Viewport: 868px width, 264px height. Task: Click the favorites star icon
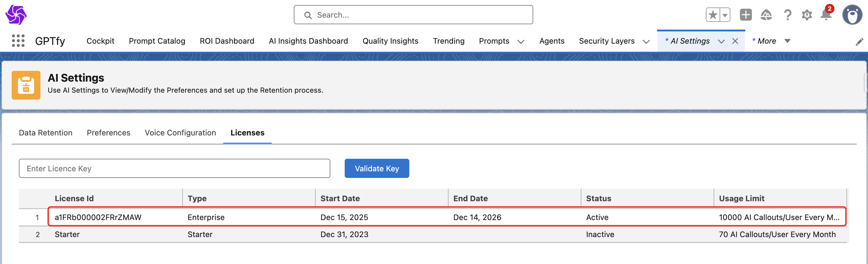click(713, 15)
